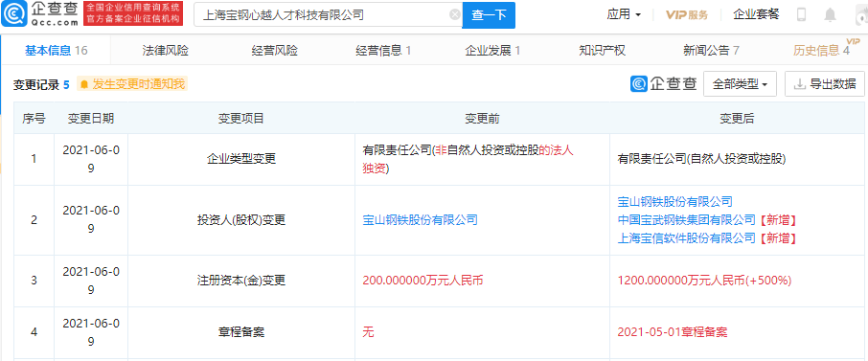Click 200.000000万元人民币 value

(x=423, y=281)
